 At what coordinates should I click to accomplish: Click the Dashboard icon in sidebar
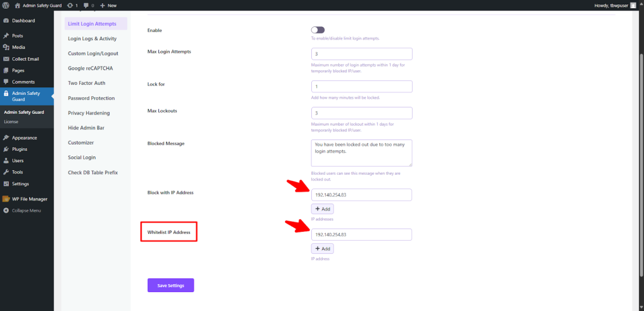tap(6, 21)
